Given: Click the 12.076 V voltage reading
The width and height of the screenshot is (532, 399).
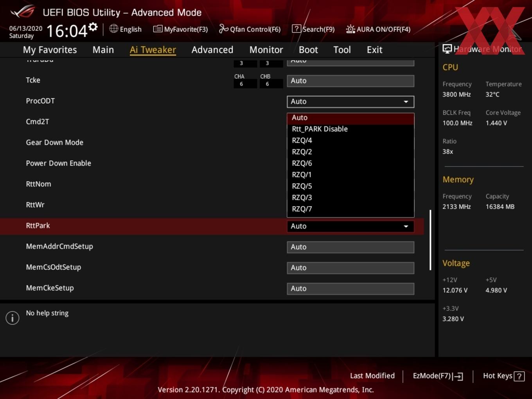Looking at the screenshot, I should pos(455,291).
